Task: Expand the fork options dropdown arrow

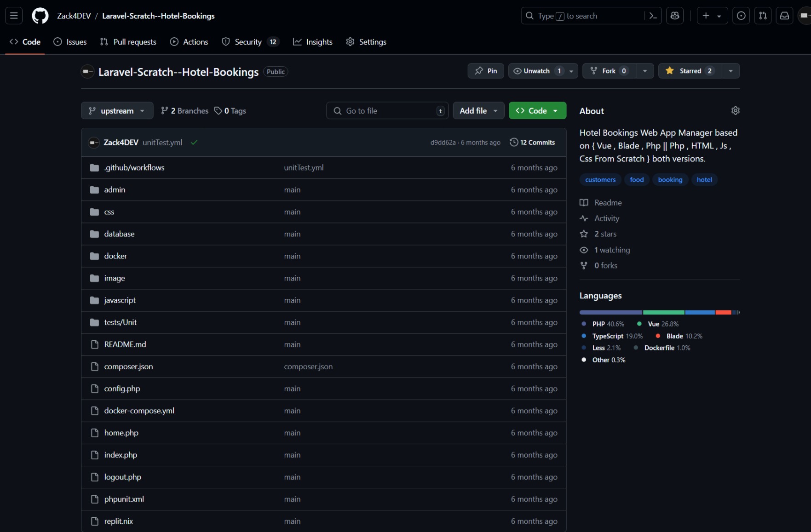Action: (x=645, y=71)
